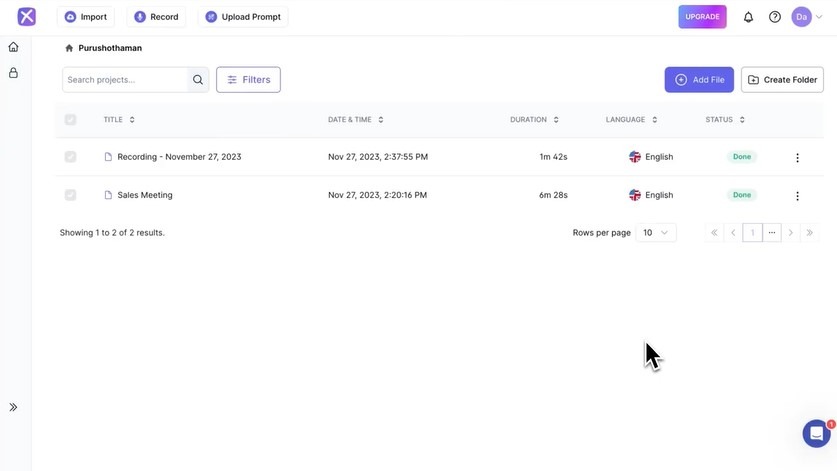Click the date Nov 27, 2023, 2:20:16 PM
Viewport: 837px width, 471px height.
tap(377, 195)
